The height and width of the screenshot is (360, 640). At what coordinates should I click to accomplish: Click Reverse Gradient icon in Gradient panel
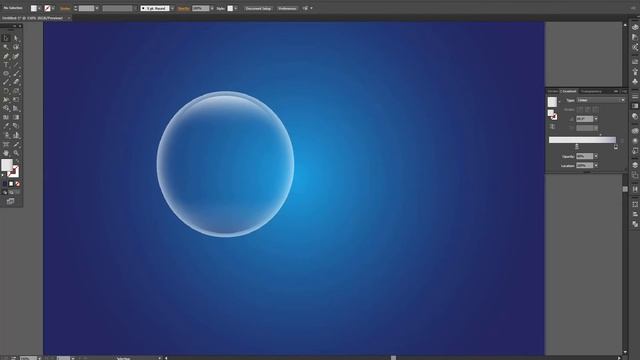[x=552, y=127]
